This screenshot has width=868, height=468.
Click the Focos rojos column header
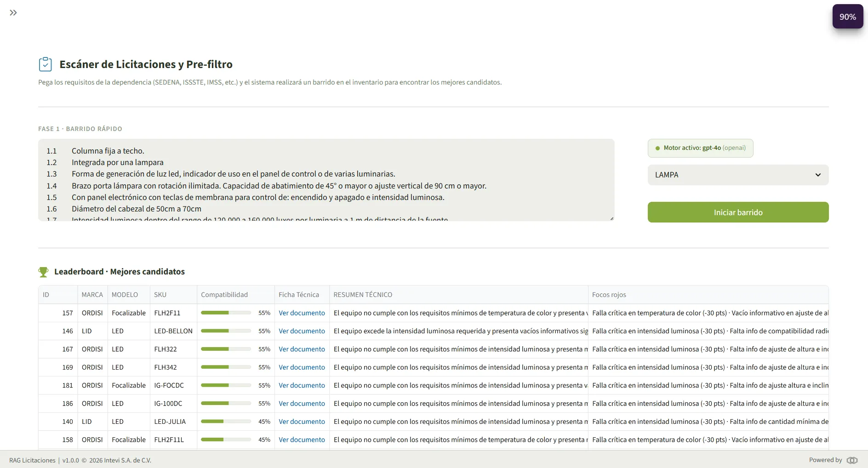tap(708, 295)
